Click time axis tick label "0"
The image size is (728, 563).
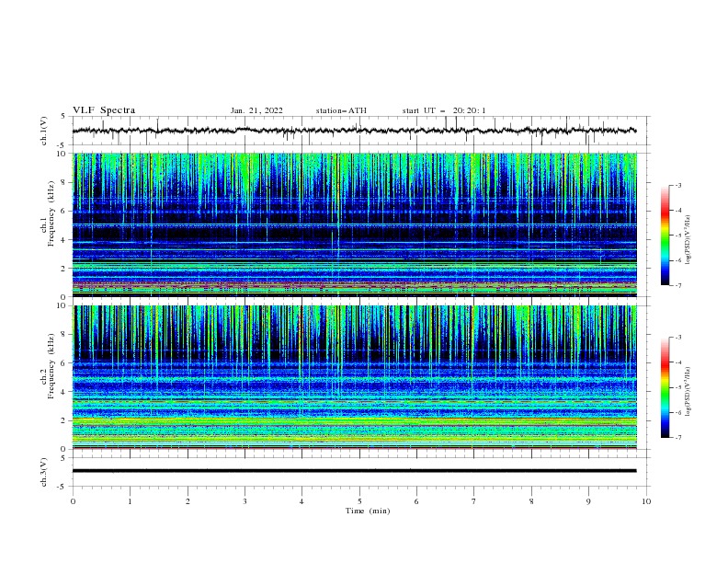click(x=73, y=501)
